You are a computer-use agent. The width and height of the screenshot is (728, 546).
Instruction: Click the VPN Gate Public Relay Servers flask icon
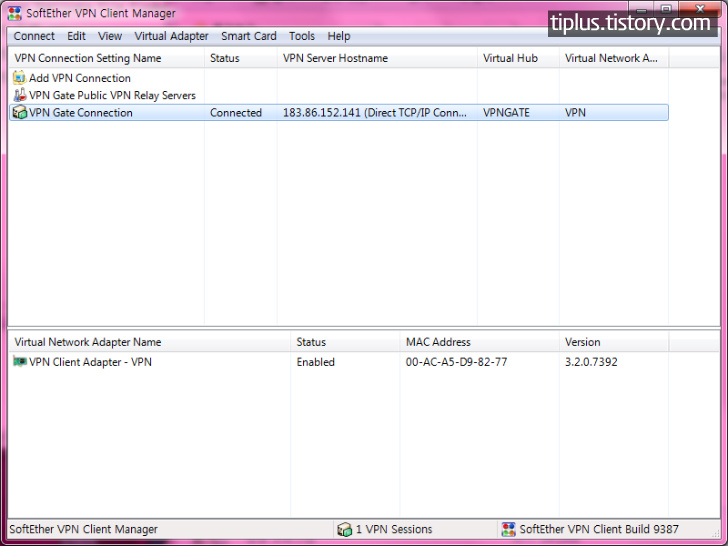tap(19, 95)
